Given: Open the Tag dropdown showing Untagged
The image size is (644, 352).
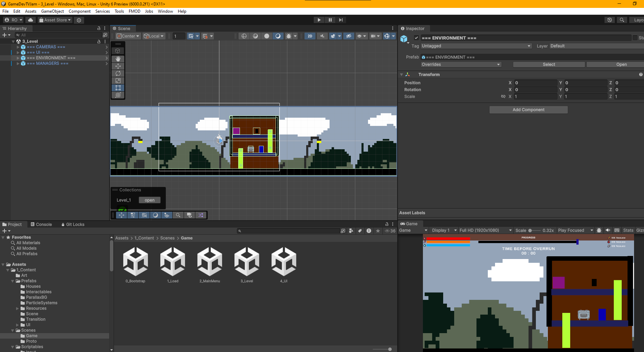Looking at the screenshot, I should click(x=476, y=46).
